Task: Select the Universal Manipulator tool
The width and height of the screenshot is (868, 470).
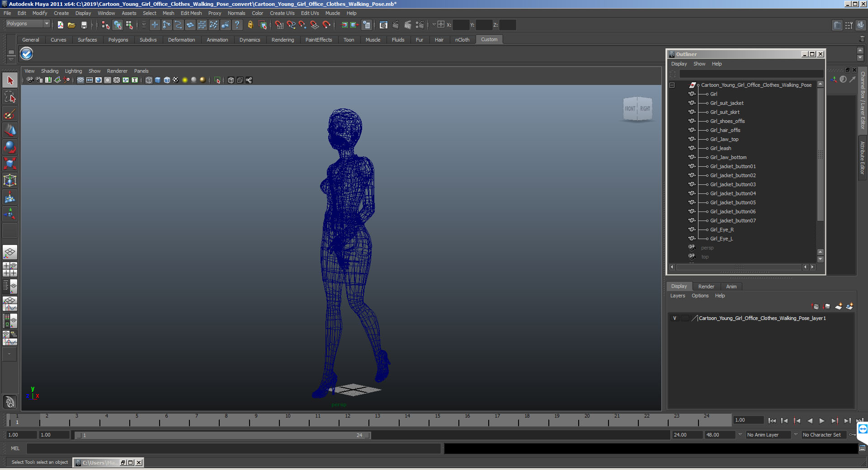Action: 10,180
